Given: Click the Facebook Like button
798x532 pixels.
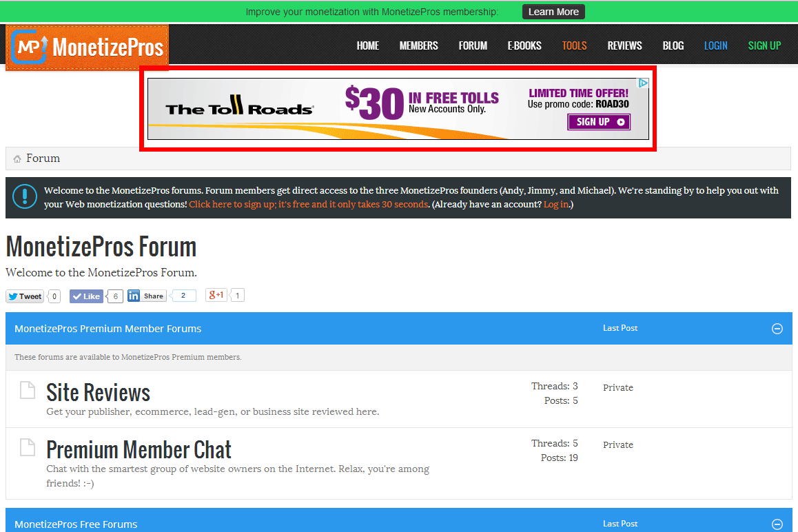Looking at the screenshot, I should click(x=86, y=296).
